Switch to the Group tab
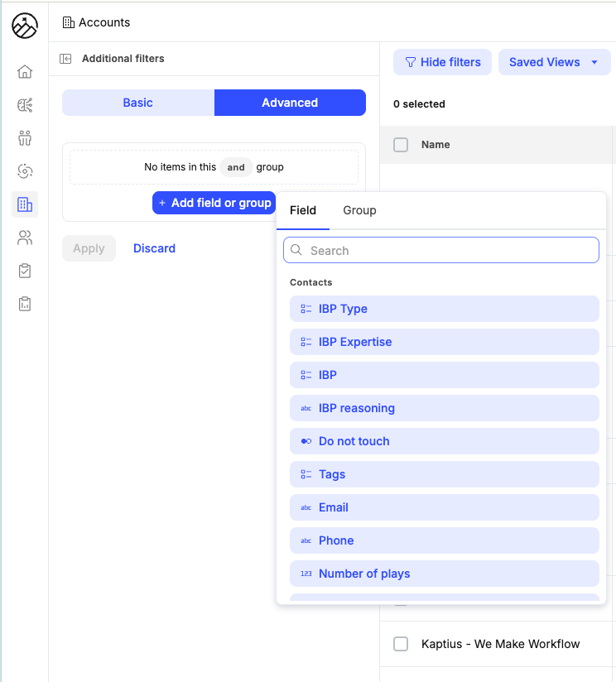 359,210
